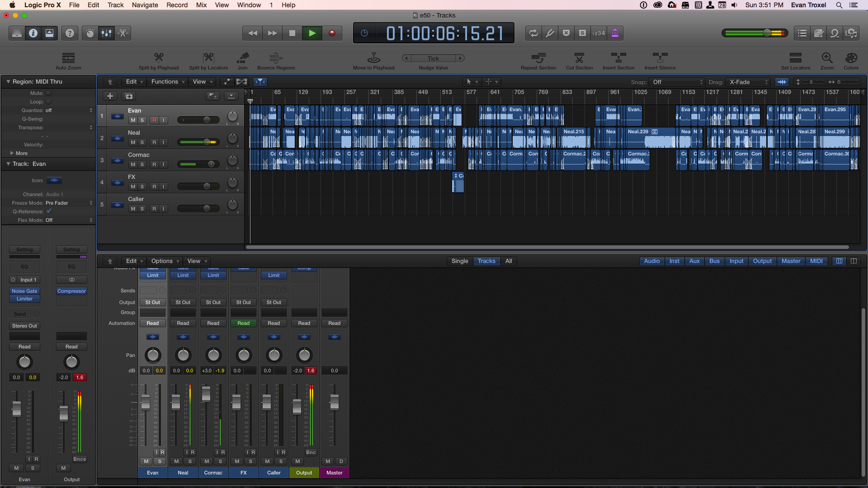Click the St Out output button on Evan's channel

coord(152,302)
